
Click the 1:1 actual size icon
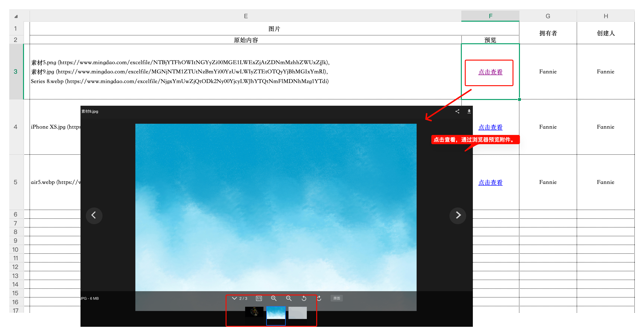point(259,298)
